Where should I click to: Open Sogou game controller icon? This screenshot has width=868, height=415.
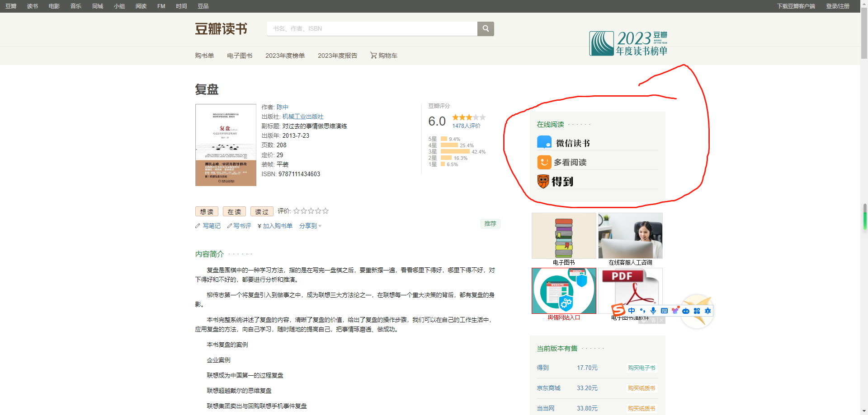pyautogui.click(x=686, y=311)
